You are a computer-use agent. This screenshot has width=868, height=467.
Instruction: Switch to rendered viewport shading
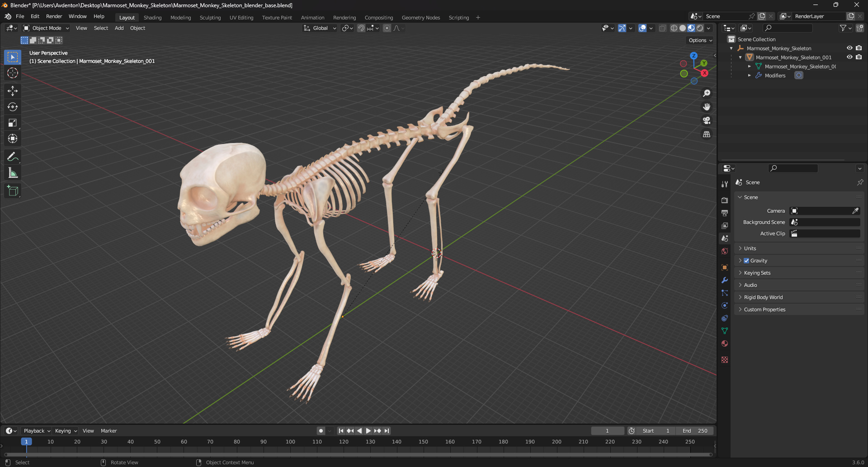tap(700, 28)
